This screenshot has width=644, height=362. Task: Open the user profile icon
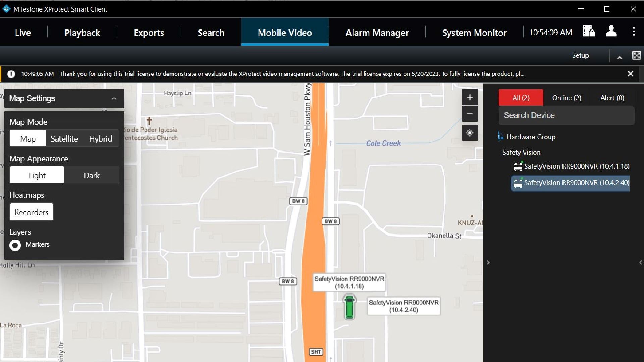(611, 32)
